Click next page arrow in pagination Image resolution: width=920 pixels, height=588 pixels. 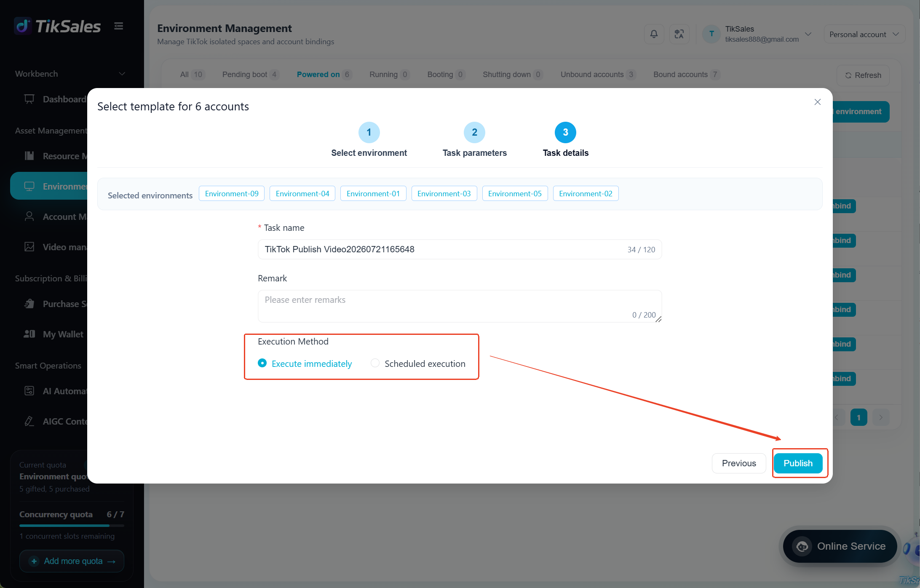[881, 417]
